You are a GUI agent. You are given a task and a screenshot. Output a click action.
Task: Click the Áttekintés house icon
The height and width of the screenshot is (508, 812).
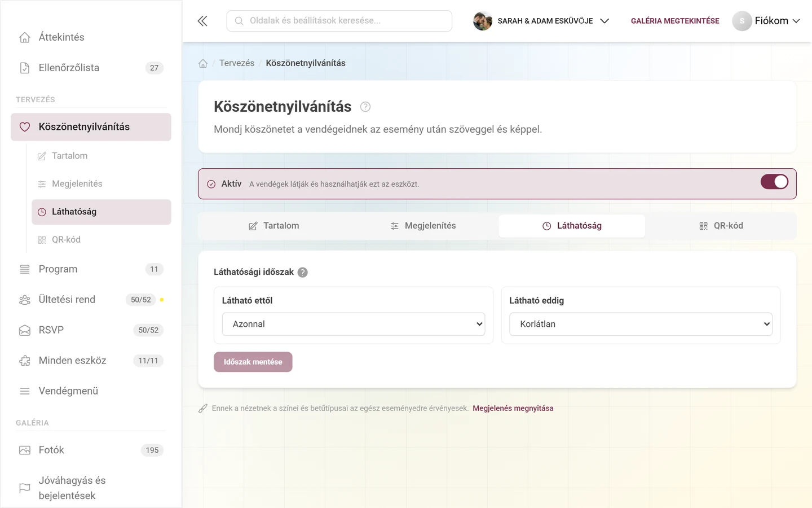pyautogui.click(x=25, y=37)
